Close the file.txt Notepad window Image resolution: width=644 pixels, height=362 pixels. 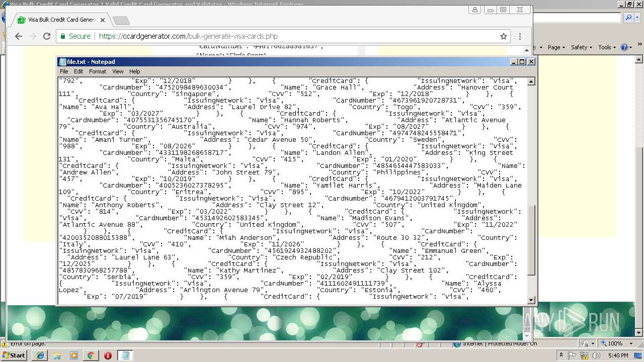[531, 61]
